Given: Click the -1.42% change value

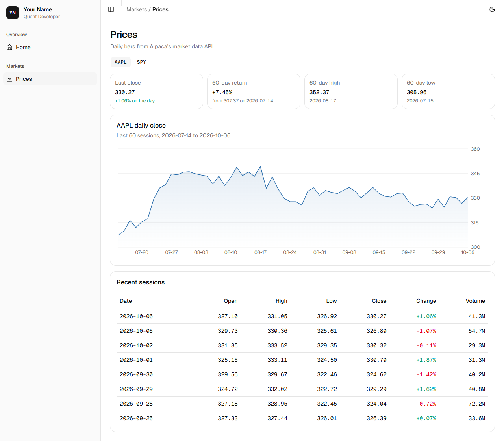Looking at the screenshot, I should coord(426,374).
